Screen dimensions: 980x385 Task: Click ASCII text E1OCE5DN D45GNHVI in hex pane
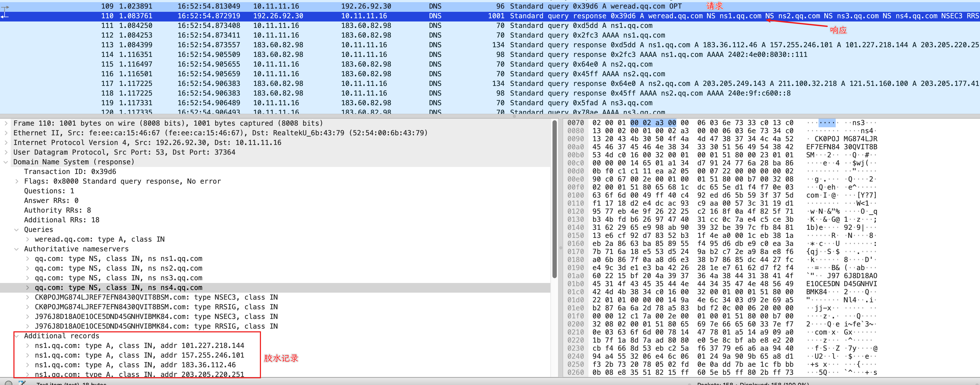pos(842,284)
